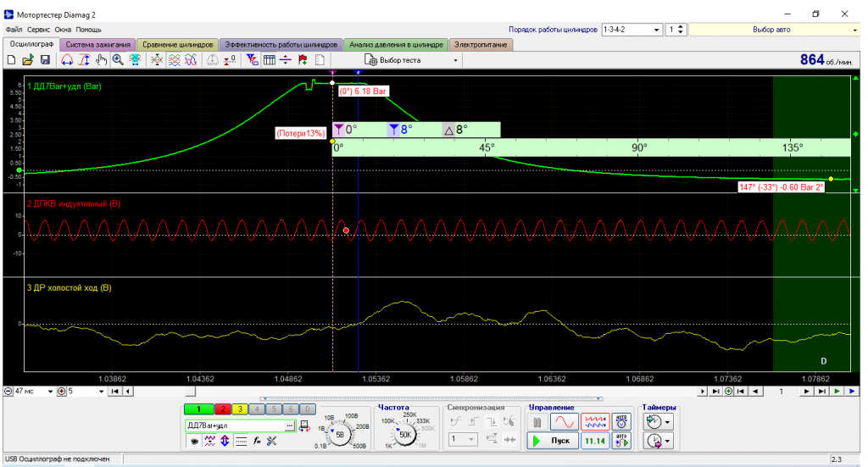Open the report document icon
868x467 pixels.
coord(320,60)
